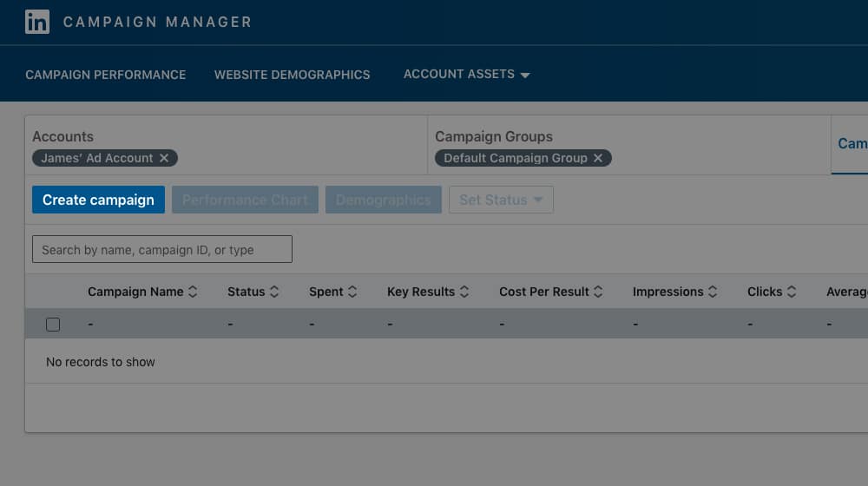Image resolution: width=868 pixels, height=486 pixels.
Task: Click the Create campaign button
Action: point(99,200)
